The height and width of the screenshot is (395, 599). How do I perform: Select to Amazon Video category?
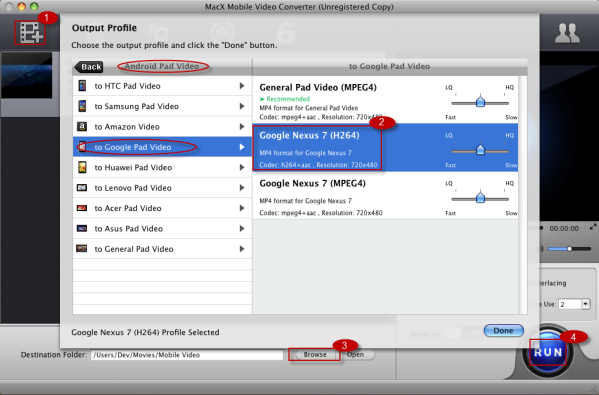click(x=162, y=126)
